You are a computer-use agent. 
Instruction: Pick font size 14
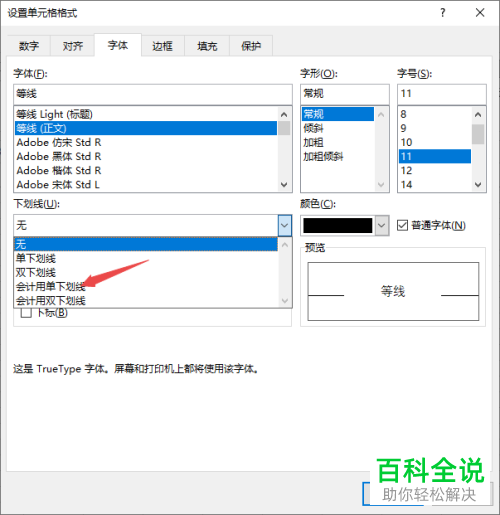[435, 184]
